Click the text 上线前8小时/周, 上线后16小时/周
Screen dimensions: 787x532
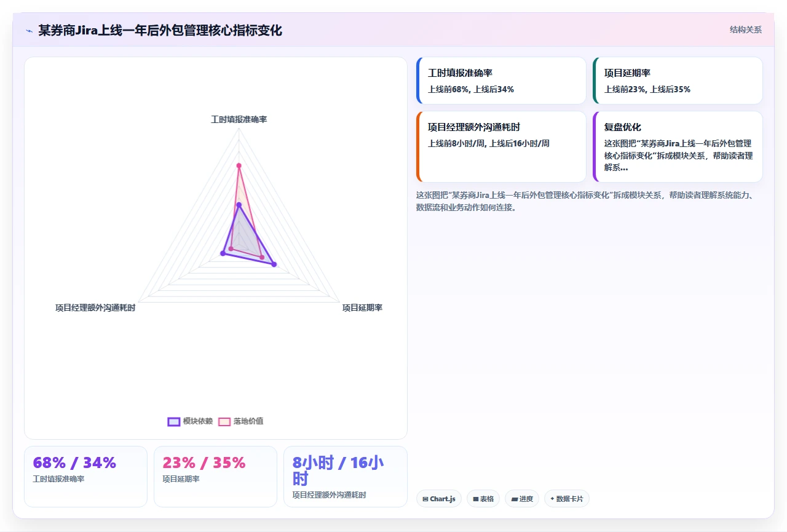point(489,143)
